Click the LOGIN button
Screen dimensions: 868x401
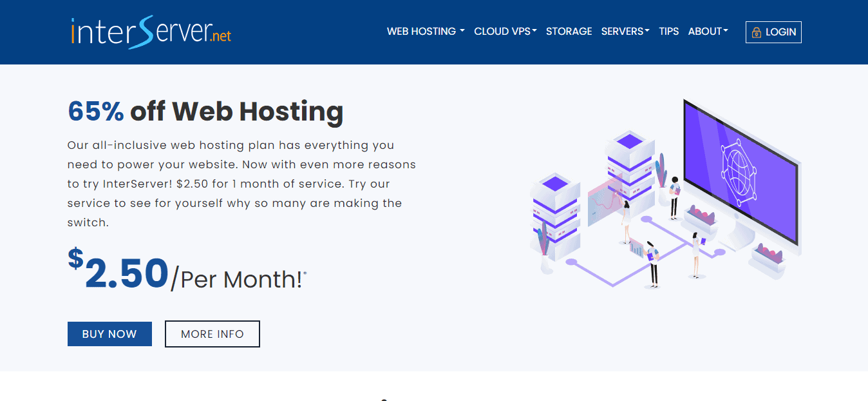773,32
